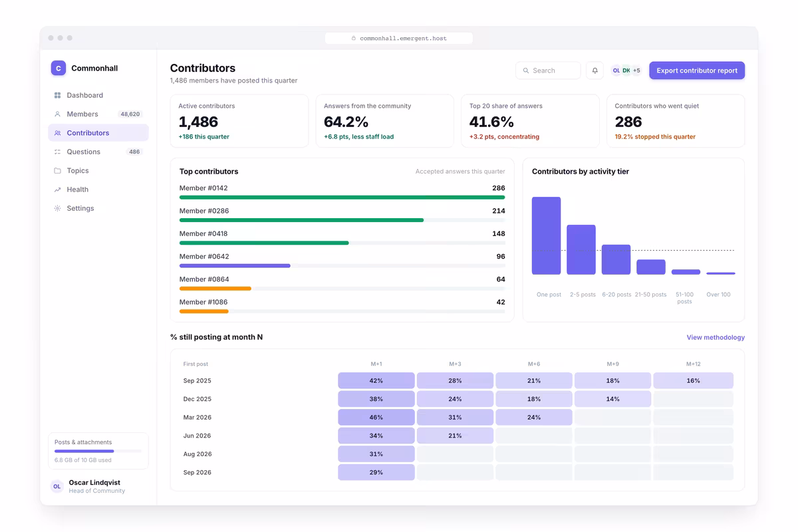The height and width of the screenshot is (532, 798).
Task: Click the Topics folder icon
Action: point(57,171)
